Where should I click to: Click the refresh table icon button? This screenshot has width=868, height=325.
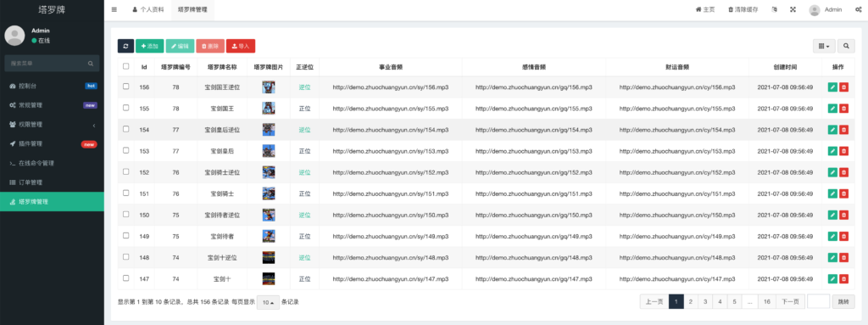tap(125, 46)
